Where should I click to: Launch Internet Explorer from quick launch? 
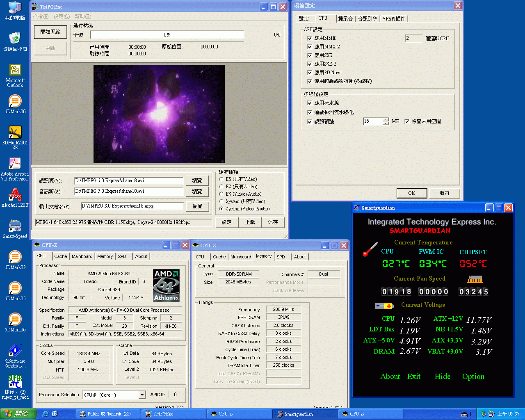tap(45, 414)
